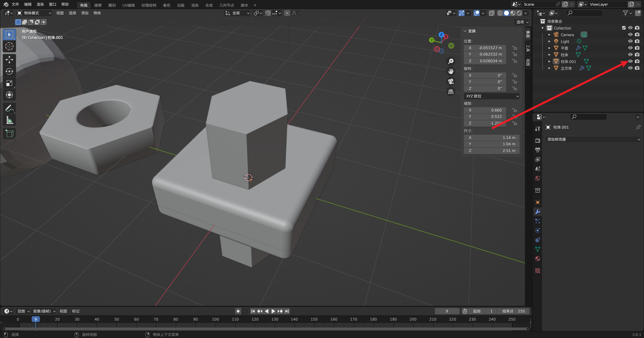This screenshot has height=338, width=644.
Task: Expand the 柱体.001 tree item
Action: click(549, 61)
